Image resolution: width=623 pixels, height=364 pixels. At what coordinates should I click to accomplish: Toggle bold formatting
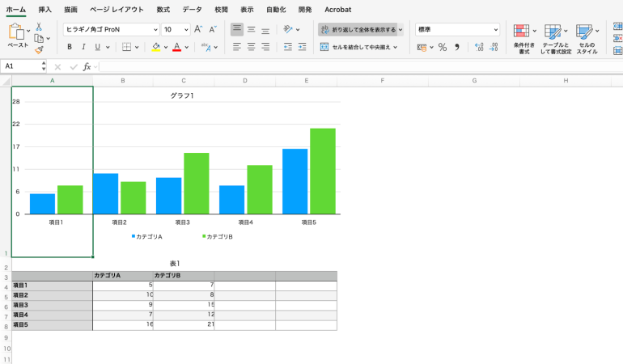(70, 47)
